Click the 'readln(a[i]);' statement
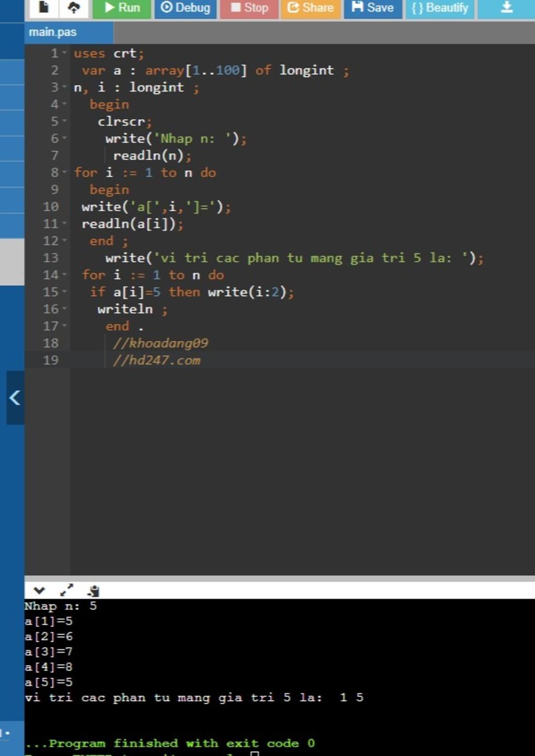The height and width of the screenshot is (756, 535). 132,224
